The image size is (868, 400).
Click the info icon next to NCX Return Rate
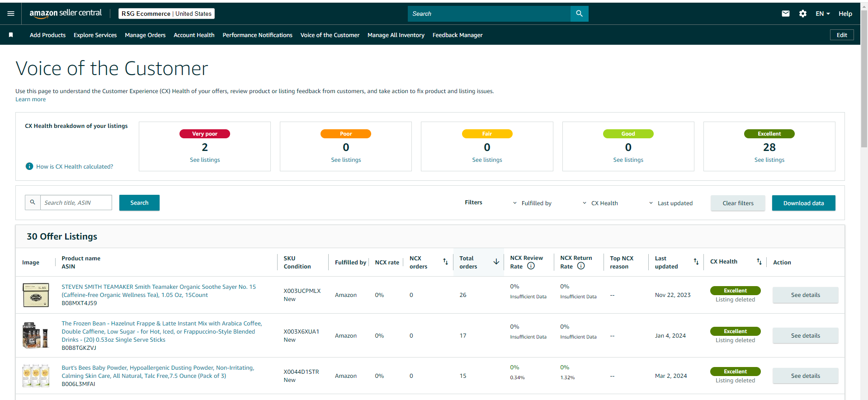[x=581, y=266]
